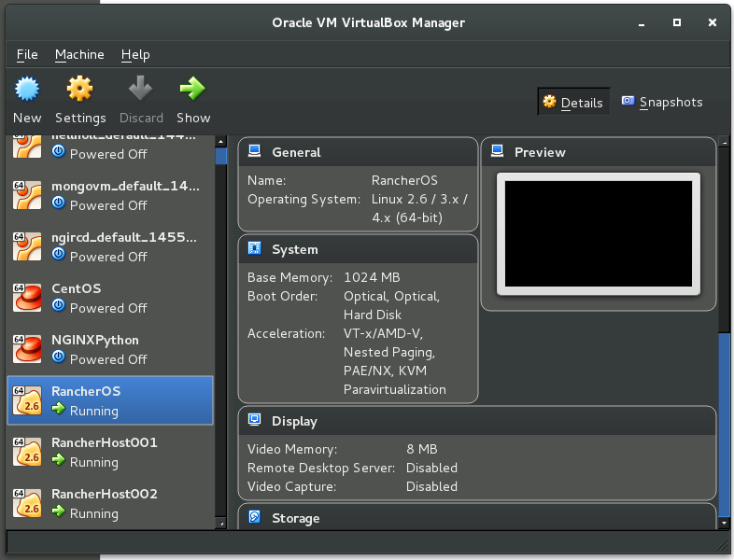The width and height of the screenshot is (734, 560).
Task: Click the General section monitor icon
Action: tap(254, 150)
